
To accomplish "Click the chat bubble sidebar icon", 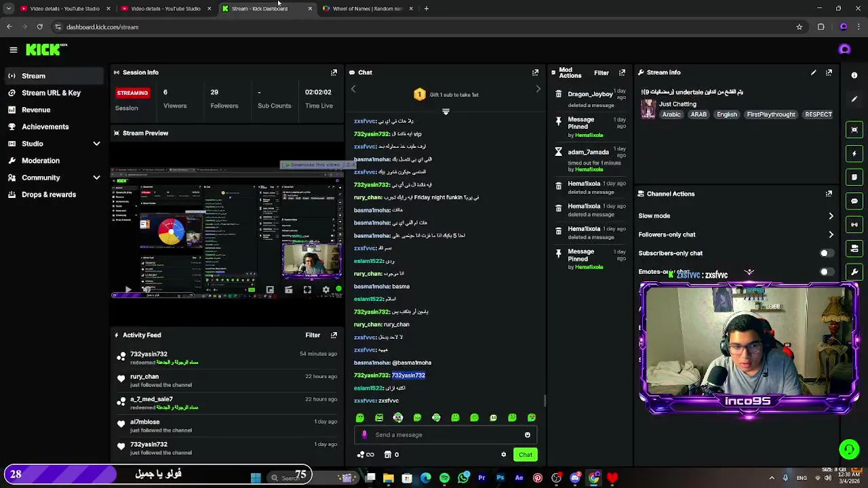I will [854, 201].
